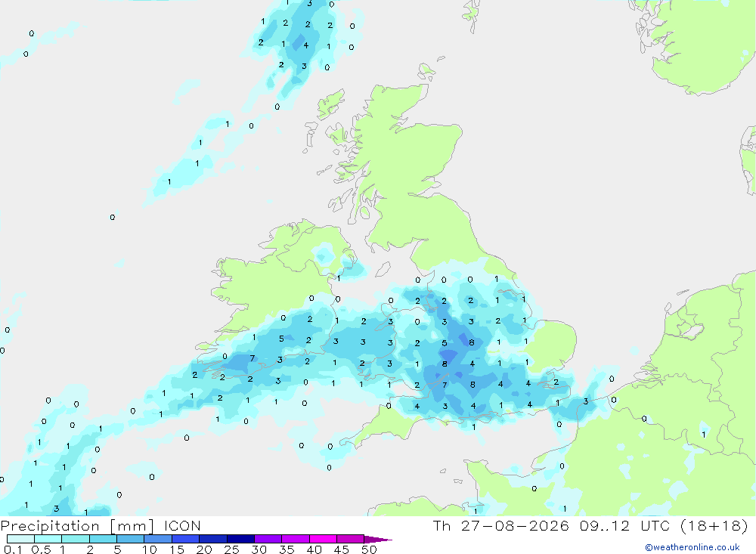
Task: Click the Isle of Man outline
Action: [383, 270]
